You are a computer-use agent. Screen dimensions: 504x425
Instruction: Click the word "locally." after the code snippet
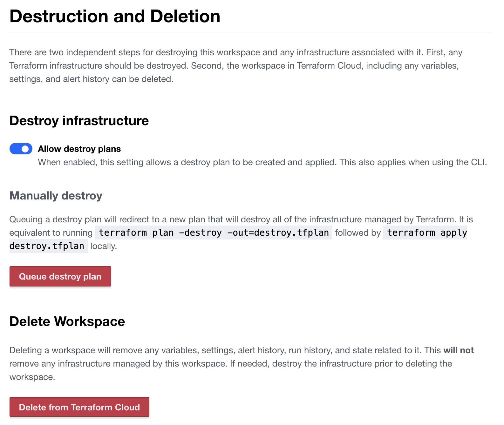[x=104, y=246]
